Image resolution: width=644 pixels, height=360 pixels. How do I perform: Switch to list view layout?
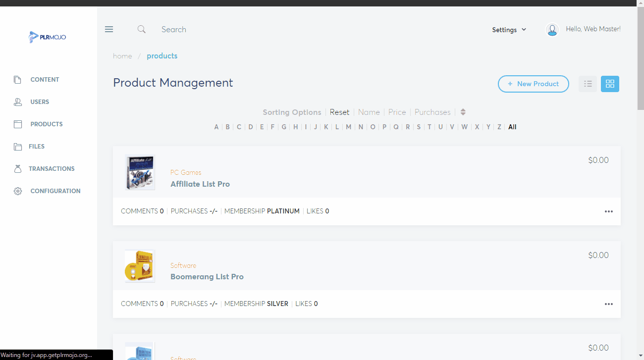click(x=588, y=84)
